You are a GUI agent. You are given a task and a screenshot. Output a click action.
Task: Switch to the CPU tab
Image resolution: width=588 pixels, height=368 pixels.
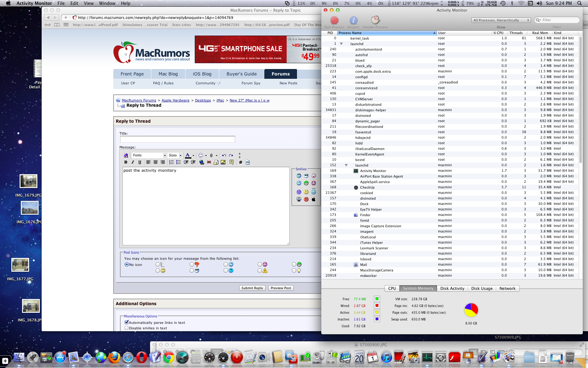coord(392,288)
